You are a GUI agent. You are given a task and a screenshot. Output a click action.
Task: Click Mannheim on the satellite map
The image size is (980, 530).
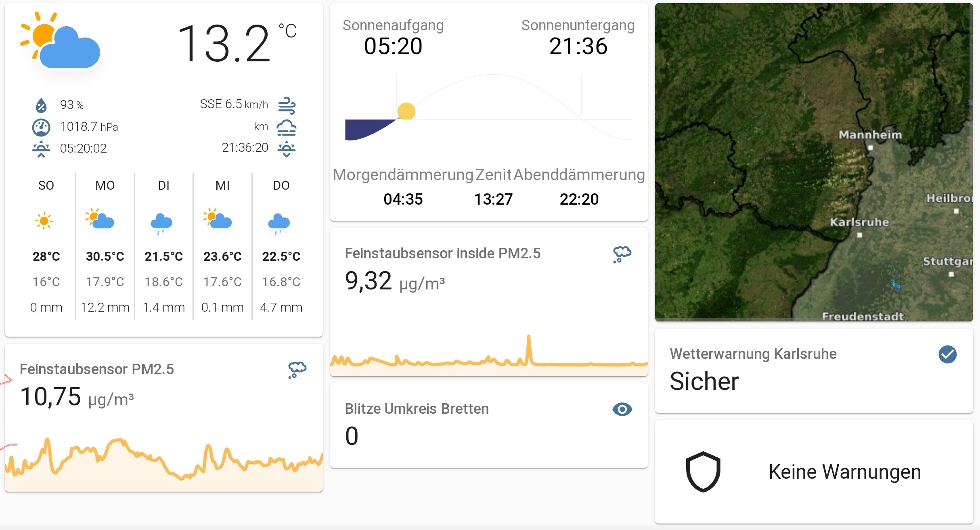click(870, 135)
